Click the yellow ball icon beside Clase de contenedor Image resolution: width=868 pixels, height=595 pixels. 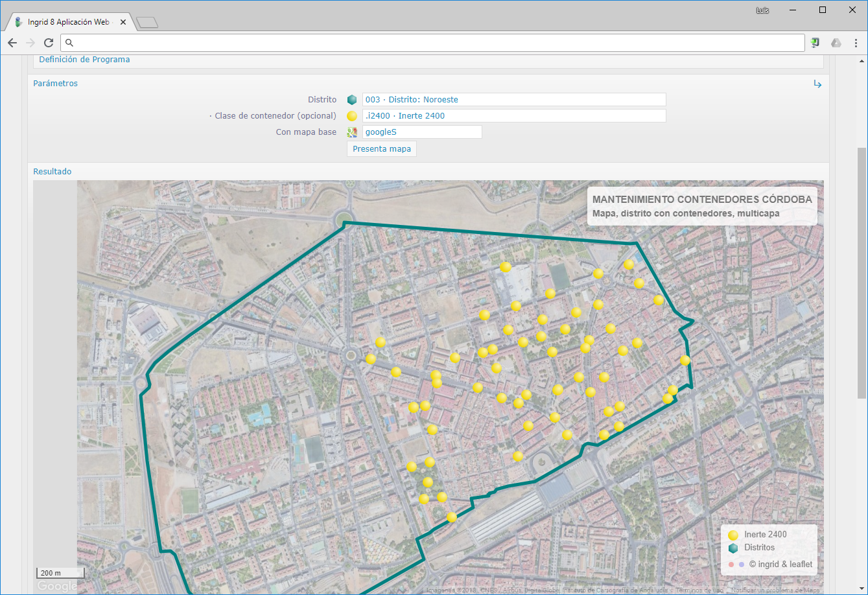pyautogui.click(x=352, y=116)
